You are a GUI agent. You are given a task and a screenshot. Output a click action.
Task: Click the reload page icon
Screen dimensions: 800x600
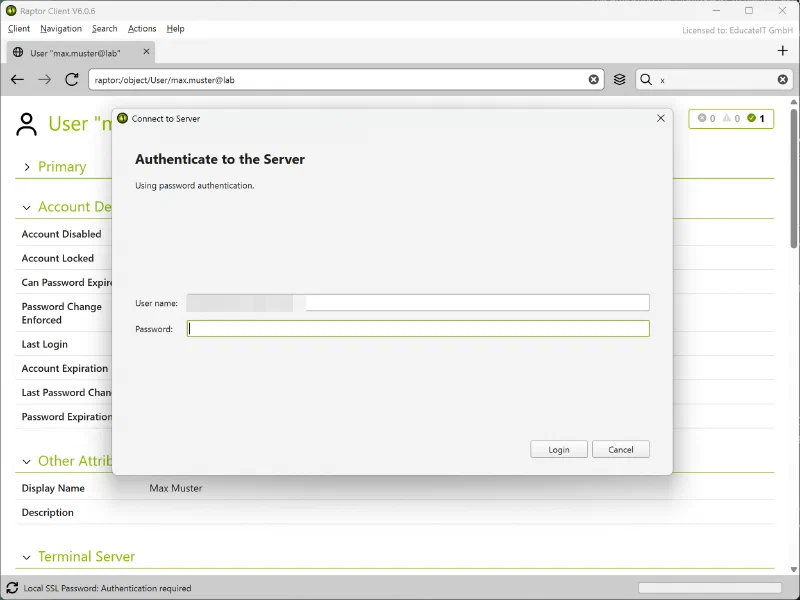click(x=71, y=80)
